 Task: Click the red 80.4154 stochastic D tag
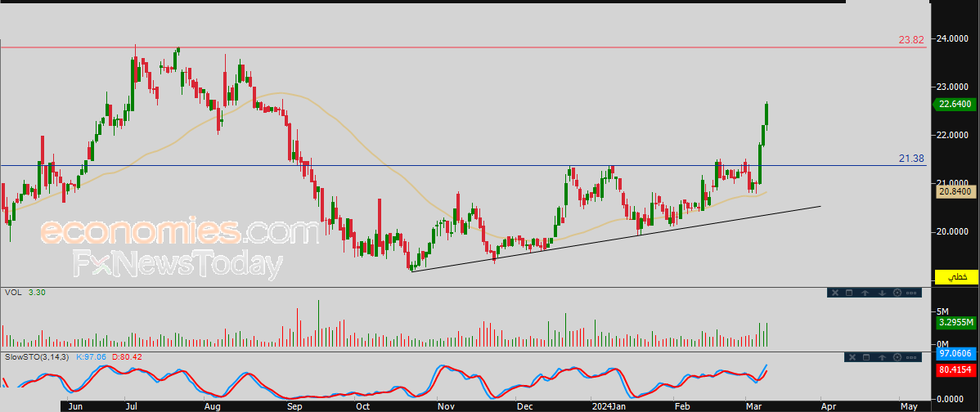[955, 369]
